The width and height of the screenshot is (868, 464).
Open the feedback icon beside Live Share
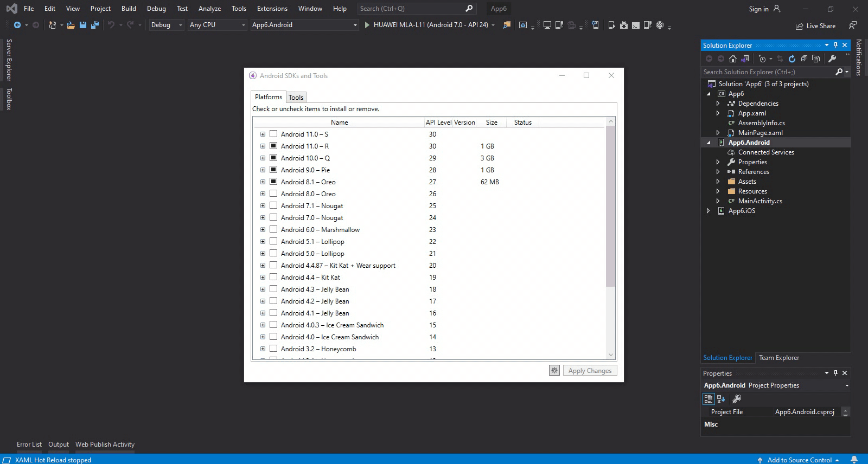pyautogui.click(x=853, y=25)
